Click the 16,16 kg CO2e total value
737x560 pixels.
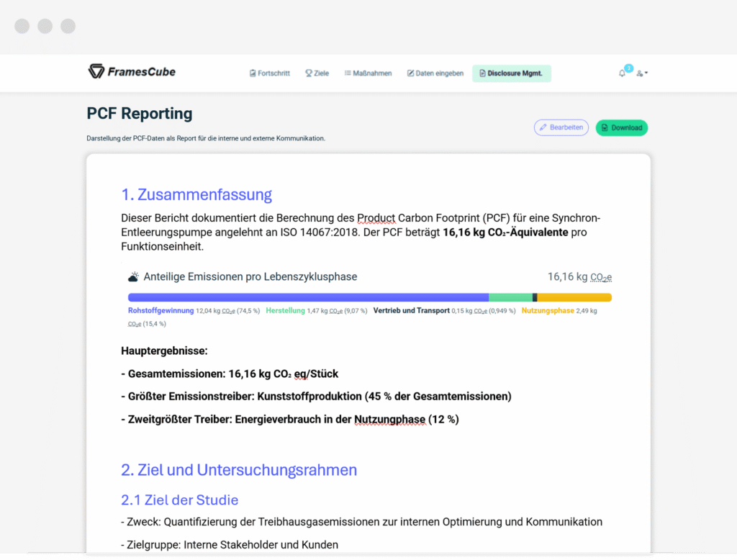(579, 277)
